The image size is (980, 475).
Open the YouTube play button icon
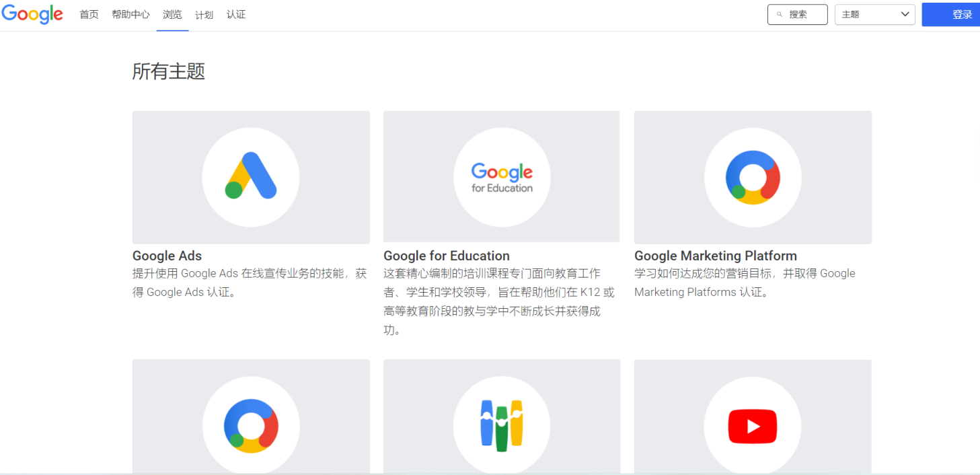pyautogui.click(x=752, y=425)
